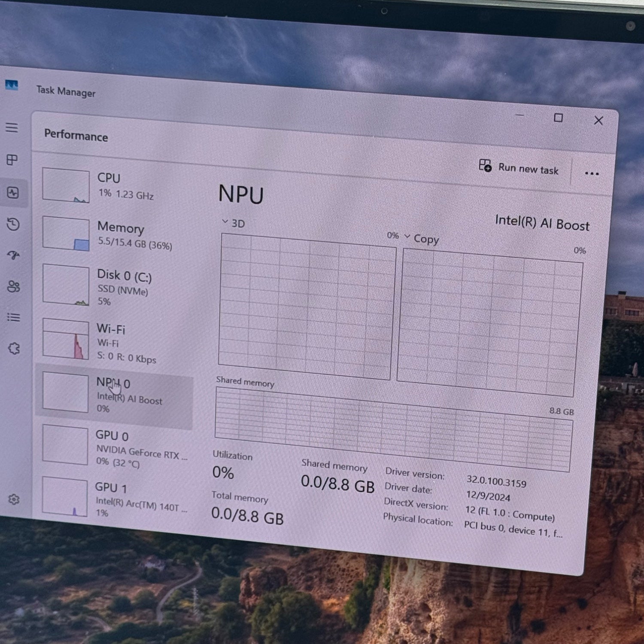Click the Run new task button

coord(519,167)
